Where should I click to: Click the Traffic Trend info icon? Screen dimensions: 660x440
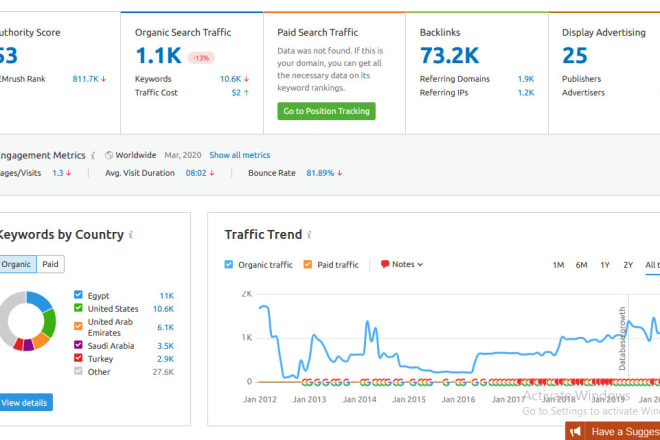[309, 235]
